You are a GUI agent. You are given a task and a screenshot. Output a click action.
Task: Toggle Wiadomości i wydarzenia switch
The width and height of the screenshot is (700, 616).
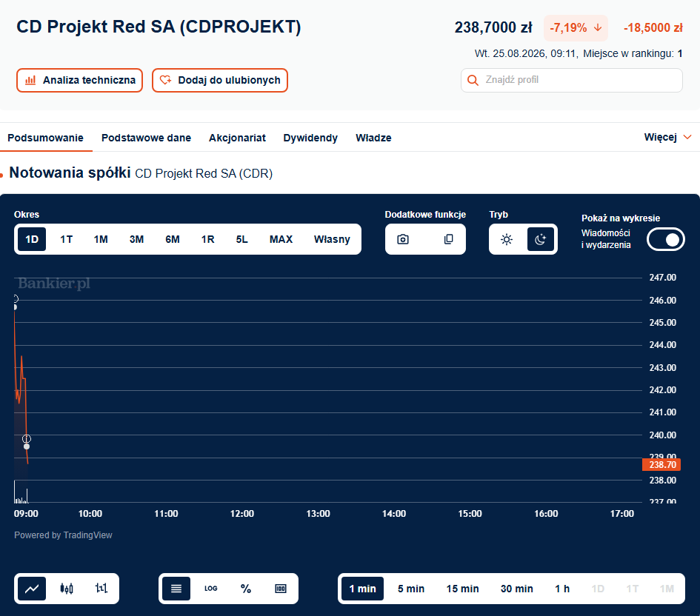click(666, 240)
